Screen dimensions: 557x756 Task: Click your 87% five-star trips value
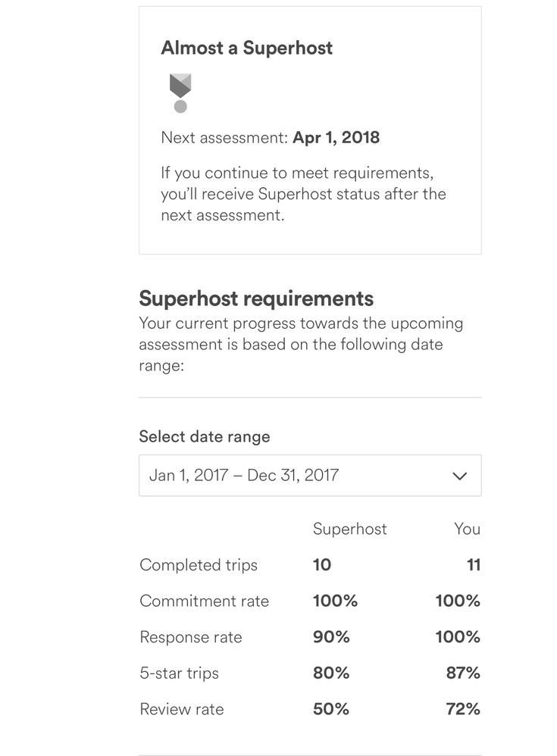[463, 673]
